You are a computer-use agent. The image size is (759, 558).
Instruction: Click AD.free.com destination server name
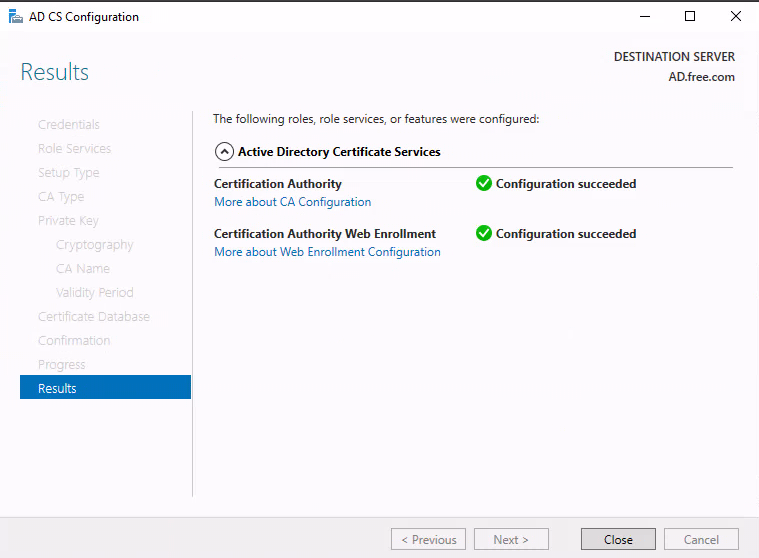pos(701,77)
